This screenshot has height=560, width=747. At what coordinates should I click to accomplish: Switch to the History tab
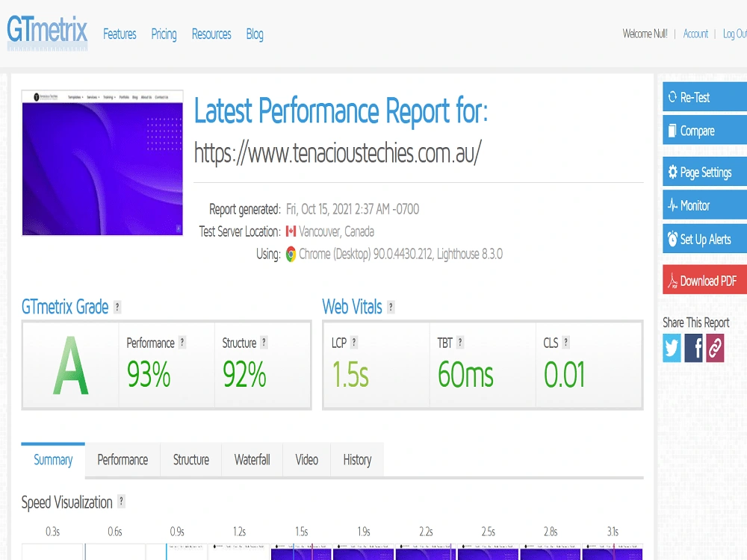357,460
